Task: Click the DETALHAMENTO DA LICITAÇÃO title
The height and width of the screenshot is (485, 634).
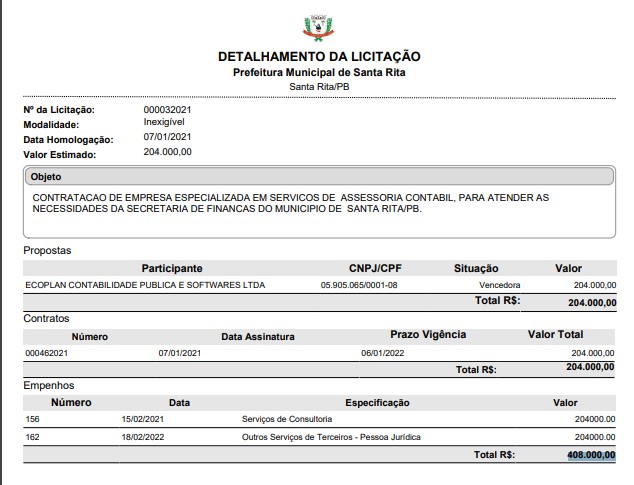Action: 319,56
